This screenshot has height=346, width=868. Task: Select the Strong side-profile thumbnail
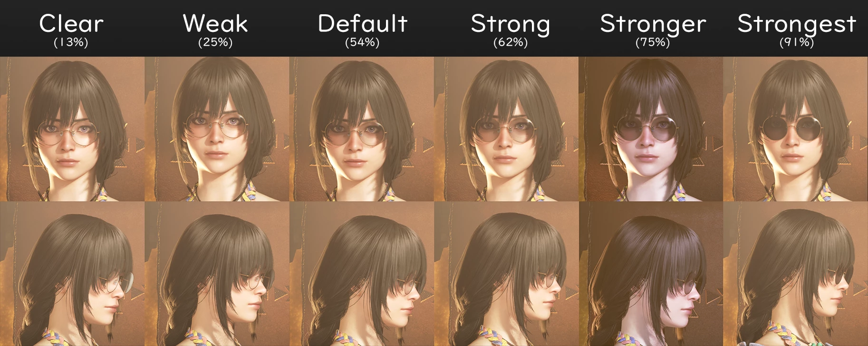click(x=506, y=274)
